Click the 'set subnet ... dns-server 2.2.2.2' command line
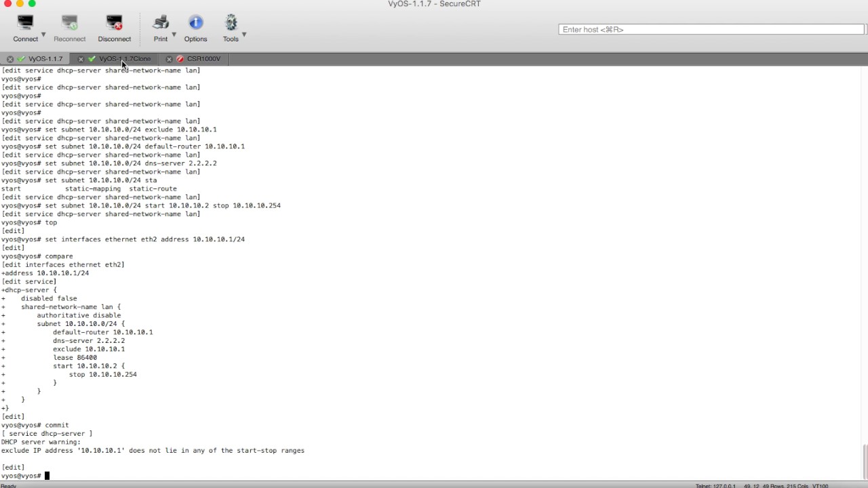The width and height of the screenshot is (868, 488). (109, 163)
